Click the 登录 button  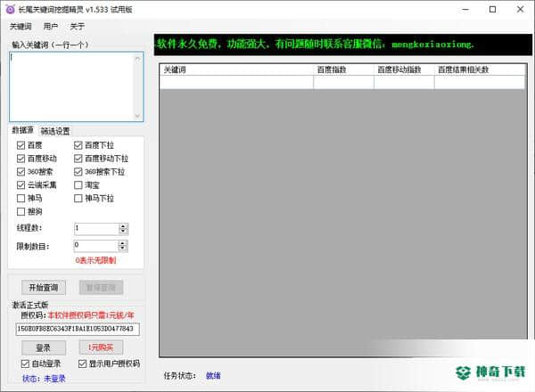(x=44, y=347)
